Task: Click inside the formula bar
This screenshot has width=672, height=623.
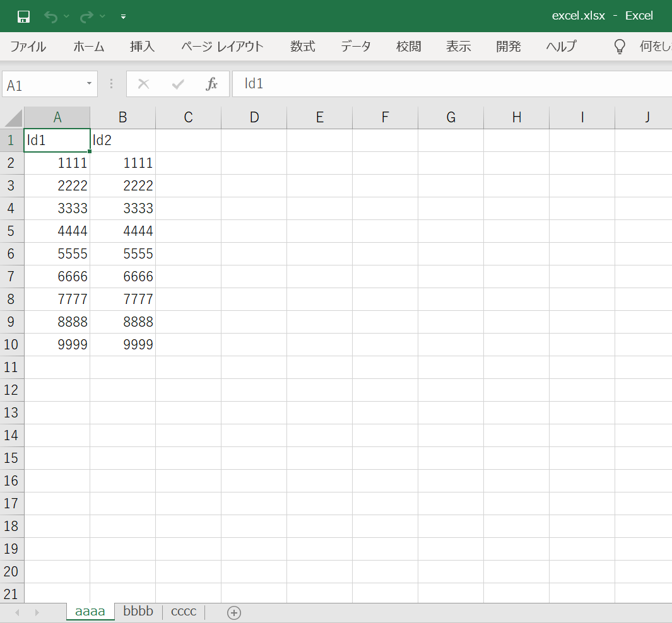Action: click(379, 83)
